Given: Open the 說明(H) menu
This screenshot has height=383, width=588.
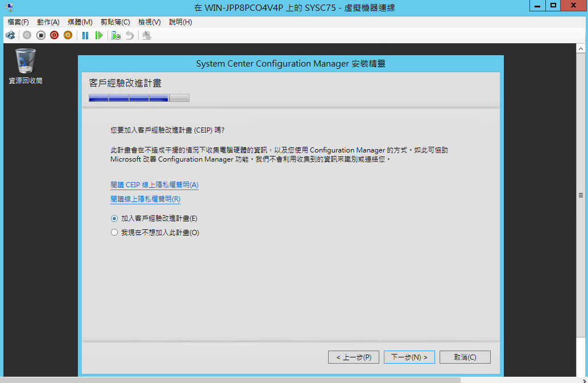Looking at the screenshot, I should [x=180, y=22].
